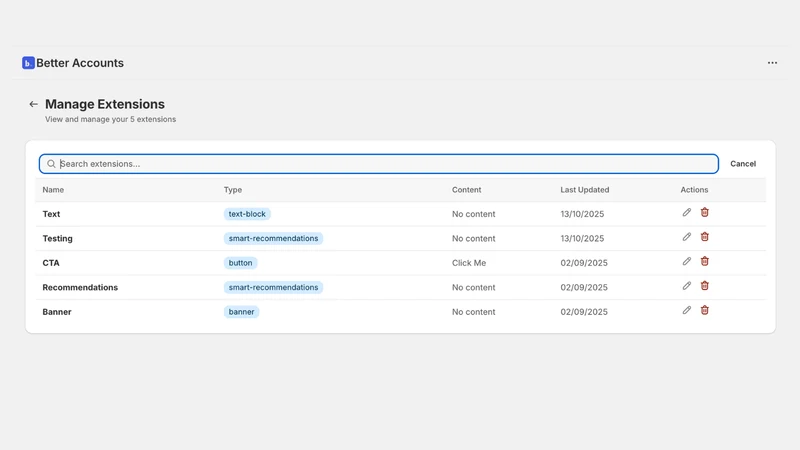The image size is (800, 450).
Task: Select the Banner extension name
Action: (x=57, y=312)
